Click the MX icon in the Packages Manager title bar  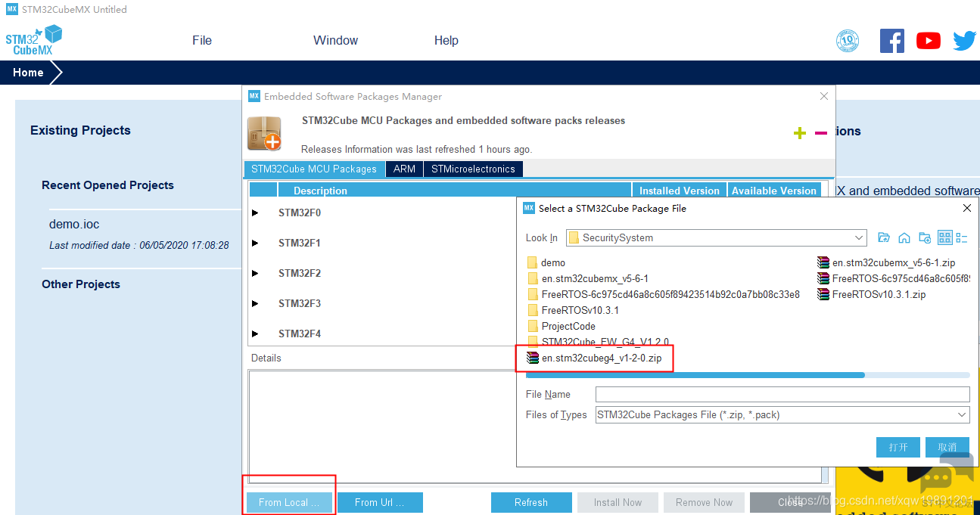[254, 96]
